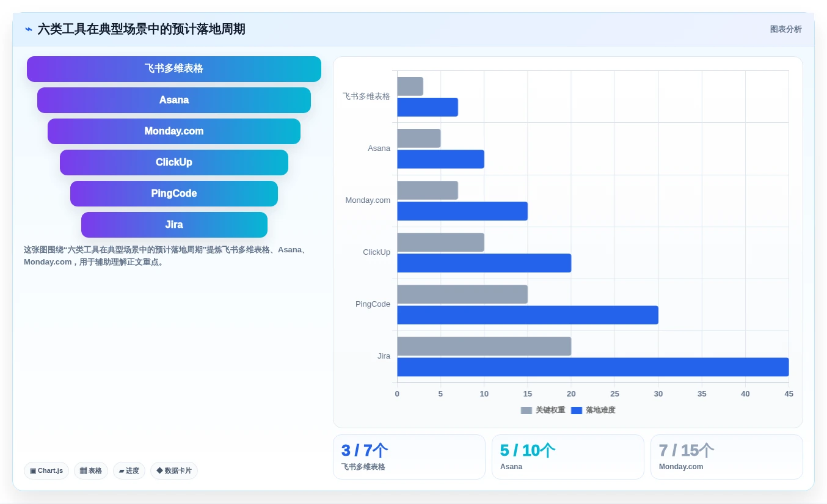The image size is (827, 504).
Task: Click the blue 落地难度 legend swatch
Action: tap(577, 411)
